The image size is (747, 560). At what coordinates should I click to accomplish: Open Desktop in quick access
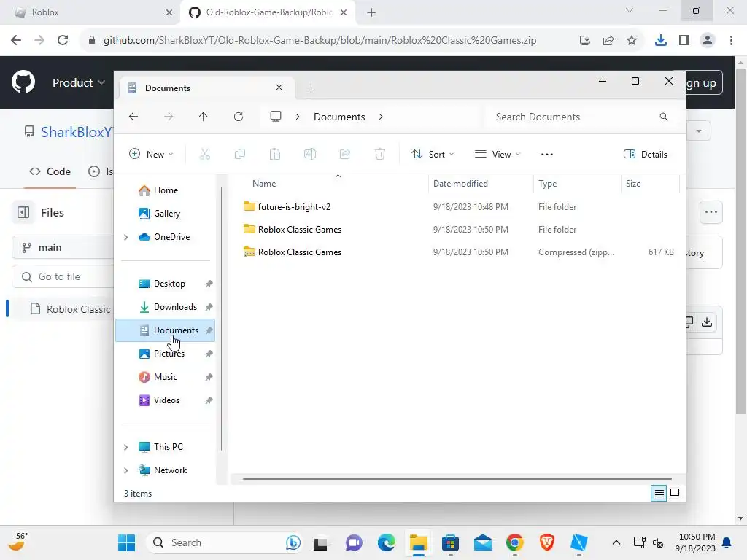tap(166, 284)
